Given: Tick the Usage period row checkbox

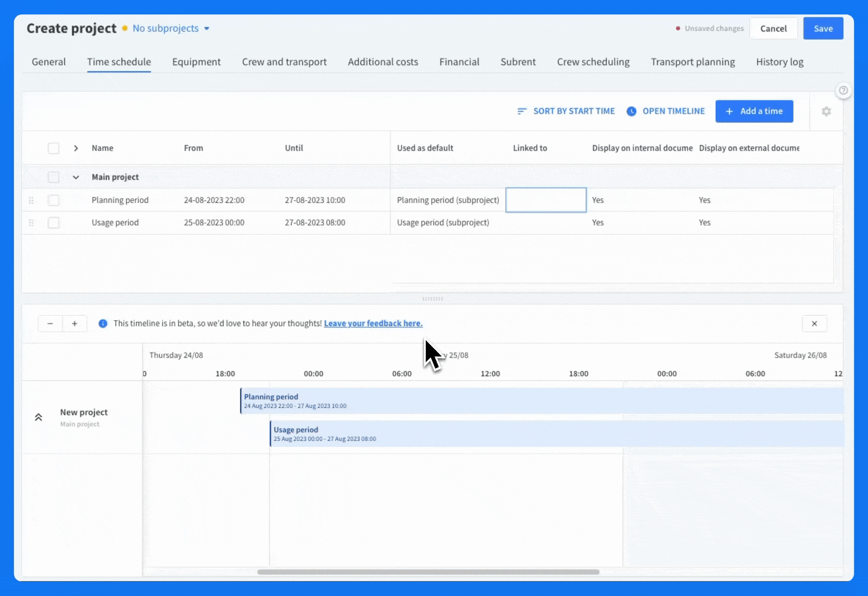Looking at the screenshot, I should pyautogui.click(x=54, y=223).
